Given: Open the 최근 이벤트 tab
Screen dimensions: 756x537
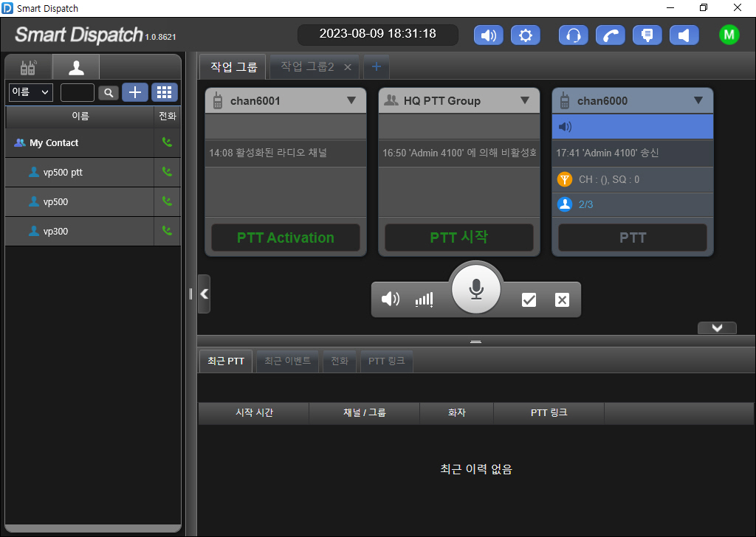Looking at the screenshot, I should (288, 361).
